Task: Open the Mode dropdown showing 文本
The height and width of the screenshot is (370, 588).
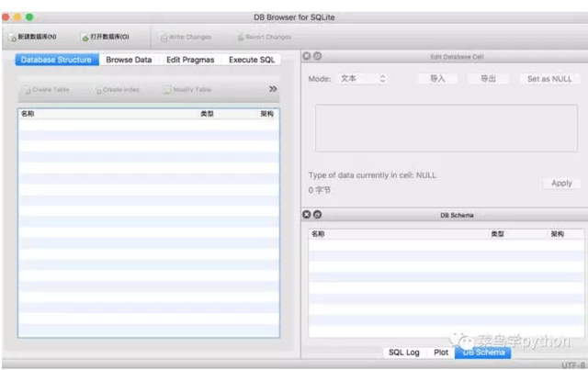Action: click(362, 79)
